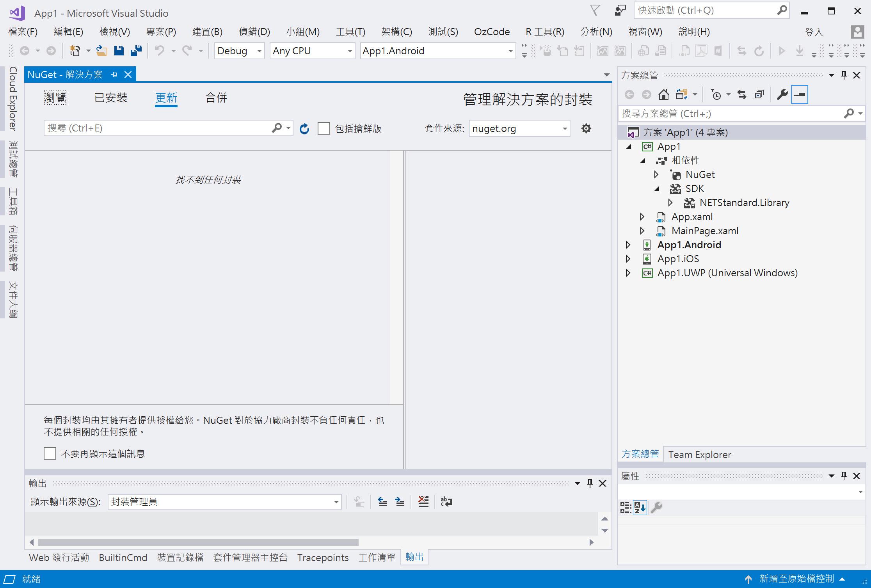
Task: Click Categorized view icon in Properties panel
Action: [x=626, y=508]
